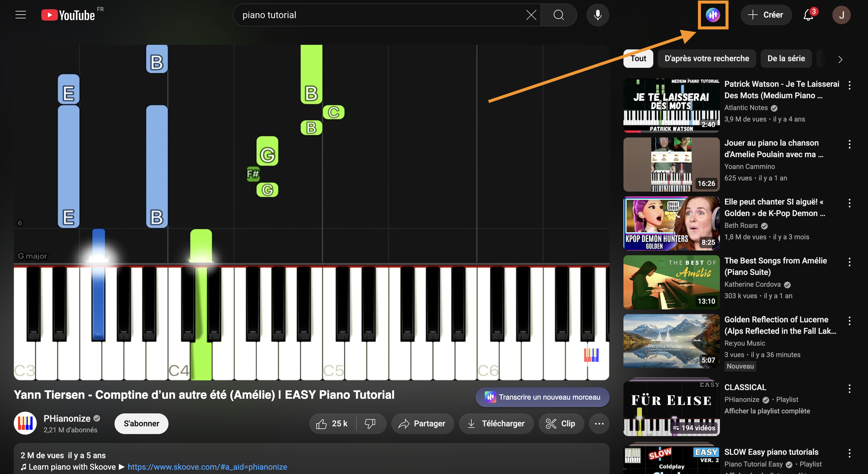Select the "De la série" chip
This screenshot has height=474, width=868.
786,59
